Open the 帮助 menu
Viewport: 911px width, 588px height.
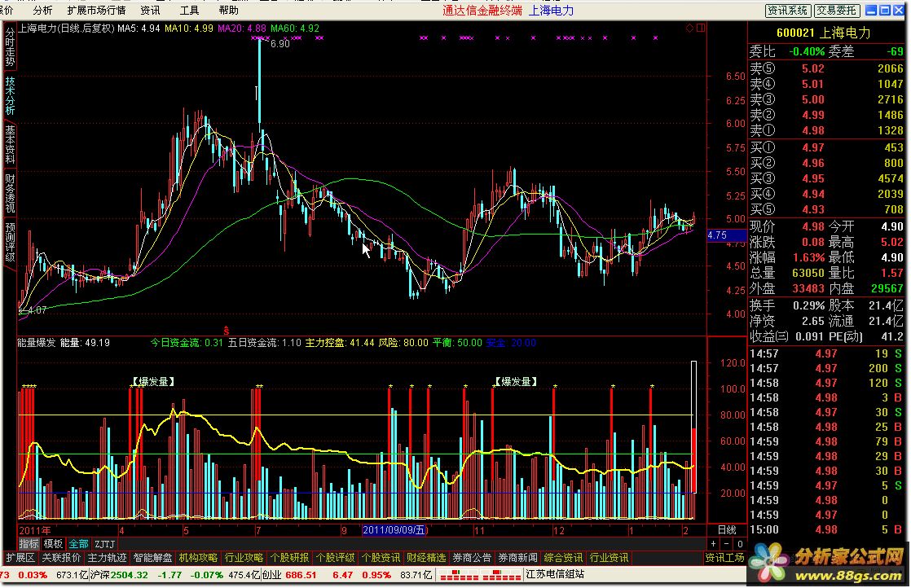pos(229,10)
